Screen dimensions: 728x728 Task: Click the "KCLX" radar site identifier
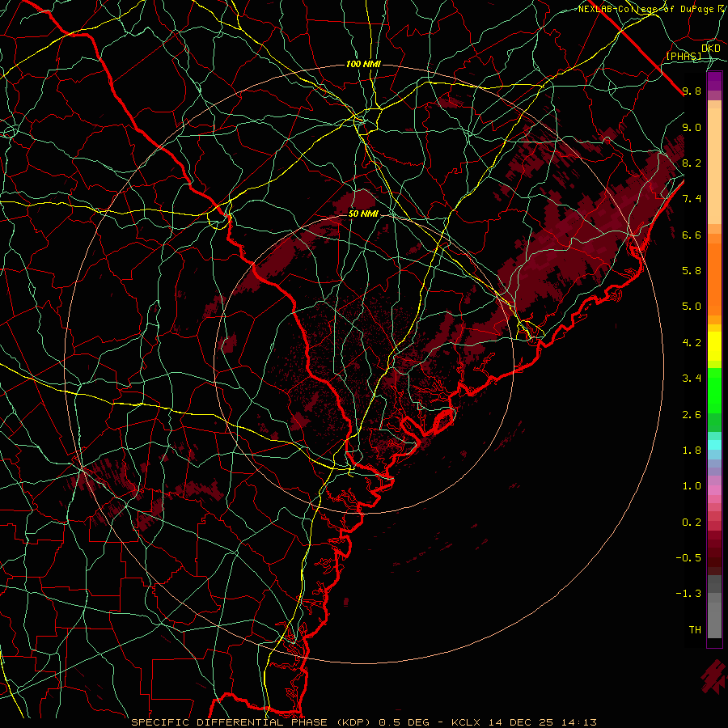pyautogui.click(x=466, y=722)
